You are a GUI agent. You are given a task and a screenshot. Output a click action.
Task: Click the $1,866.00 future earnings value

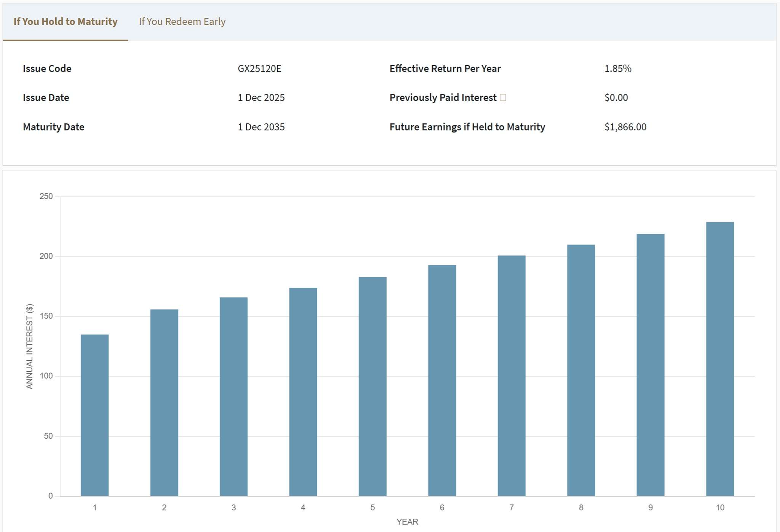coord(625,127)
